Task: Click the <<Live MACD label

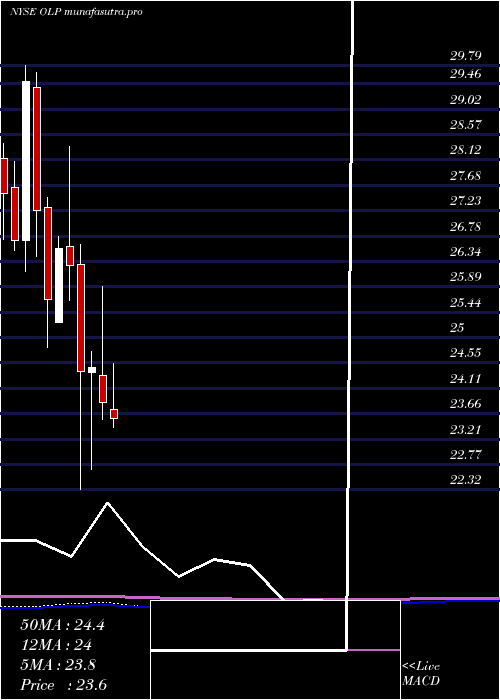Action: coord(421,673)
